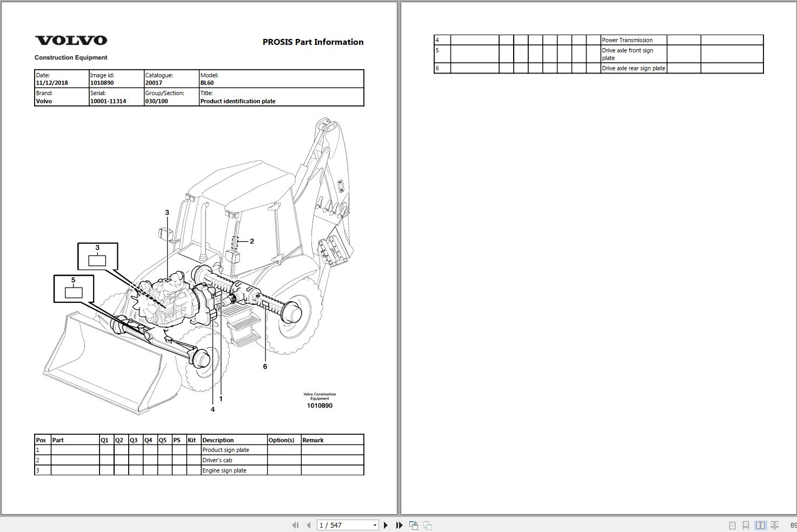The image size is (797, 532).
Task: Skip to the last page
Action: click(x=398, y=524)
